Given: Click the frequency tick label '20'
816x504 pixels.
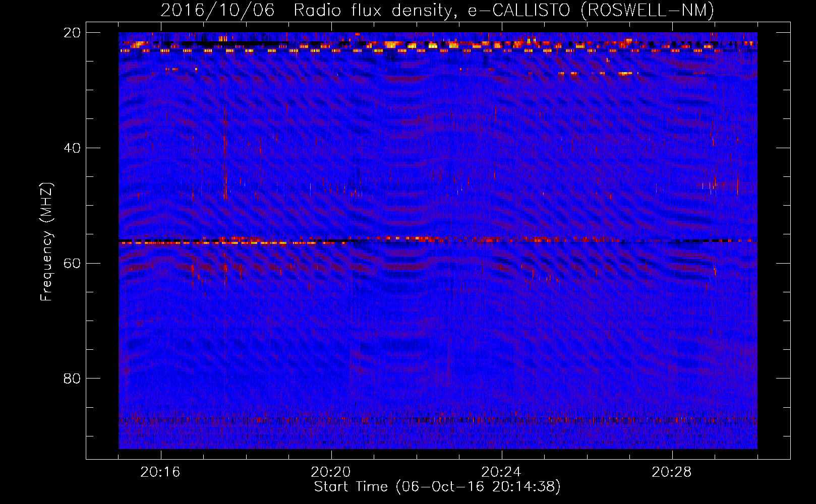Looking at the screenshot, I should [x=72, y=33].
